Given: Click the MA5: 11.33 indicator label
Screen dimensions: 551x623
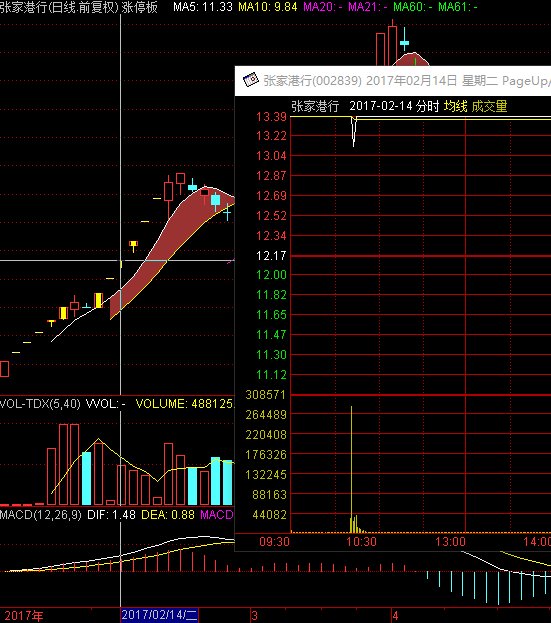Looking at the screenshot, I should [x=203, y=7].
